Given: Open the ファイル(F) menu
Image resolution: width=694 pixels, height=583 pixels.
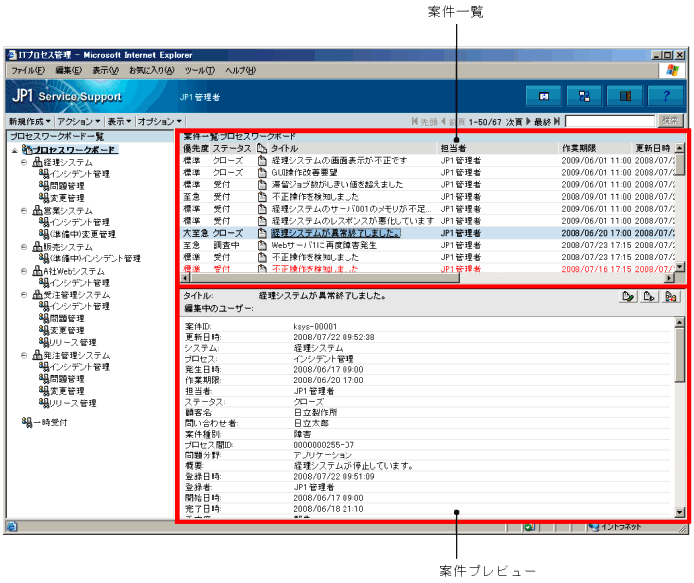Looking at the screenshot, I should pos(28,70).
